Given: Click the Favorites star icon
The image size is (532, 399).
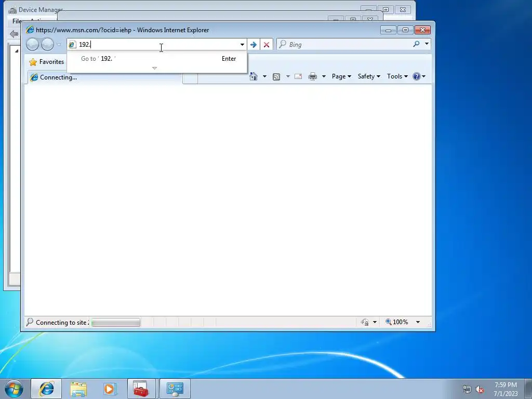Looking at the screenshot, I should [x=33, y=62].
